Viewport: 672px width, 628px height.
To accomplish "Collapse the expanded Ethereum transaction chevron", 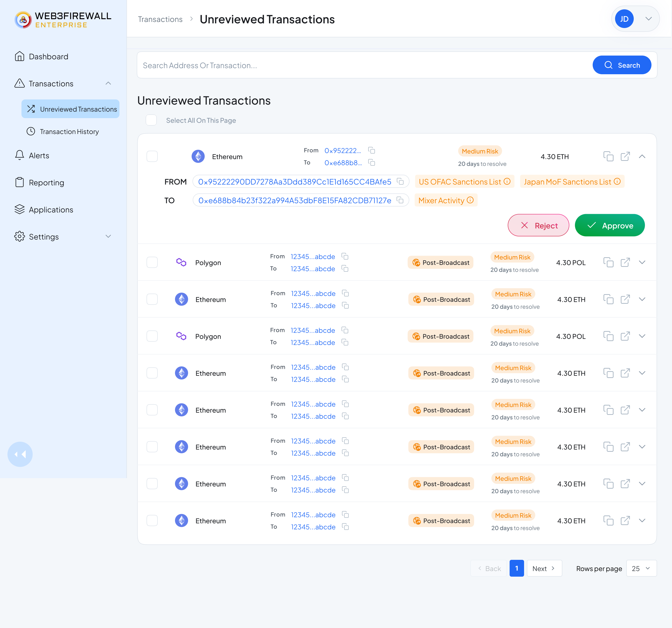I will tap(642, 156).
